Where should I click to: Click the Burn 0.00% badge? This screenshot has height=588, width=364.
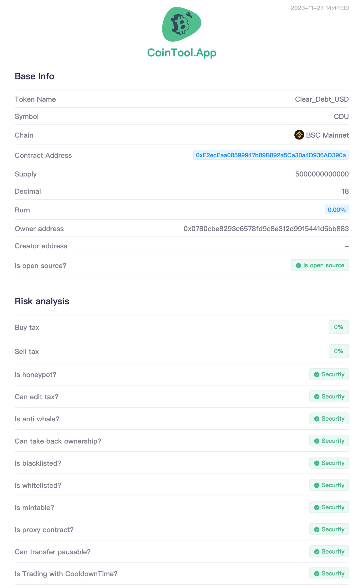[x=336, y=210]
